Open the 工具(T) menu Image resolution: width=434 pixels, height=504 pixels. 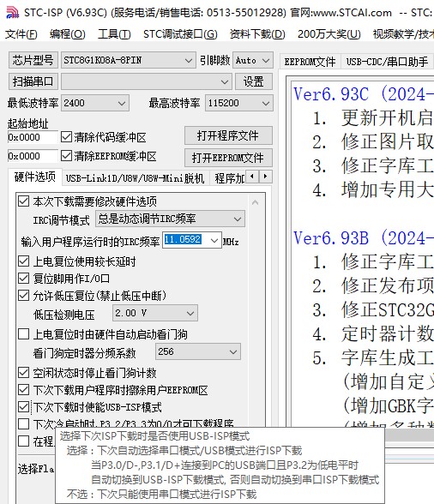coord(114,33)
